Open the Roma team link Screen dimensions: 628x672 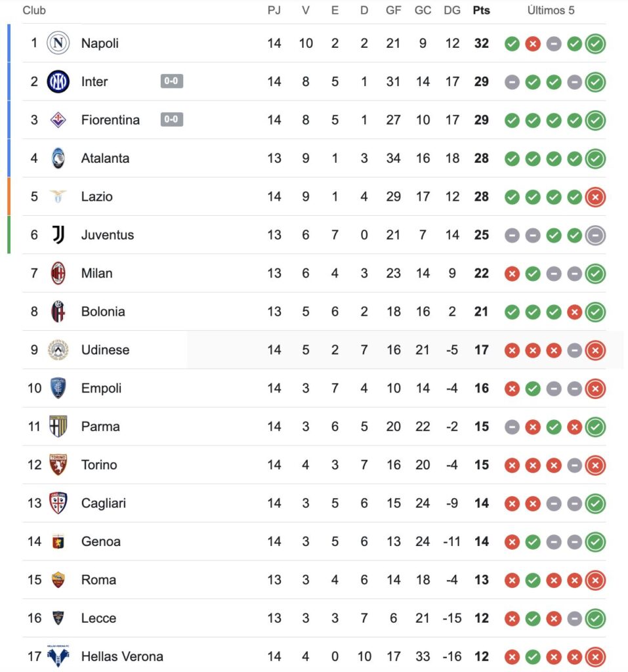point(98,580)
